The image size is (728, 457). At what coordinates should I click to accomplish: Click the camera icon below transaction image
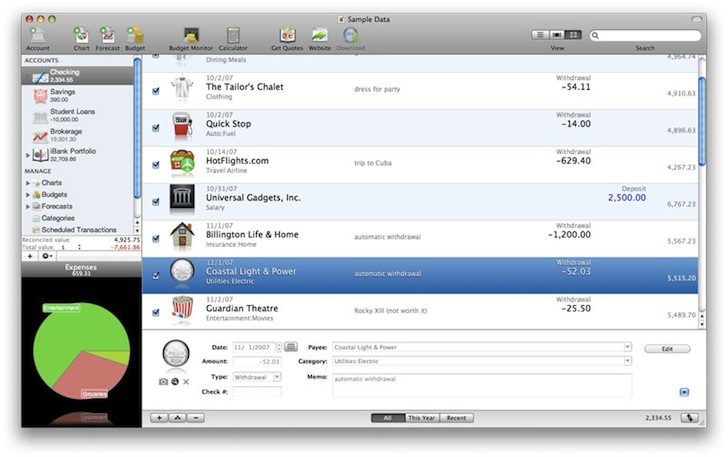pyautogui.click(x=163, y=382)
